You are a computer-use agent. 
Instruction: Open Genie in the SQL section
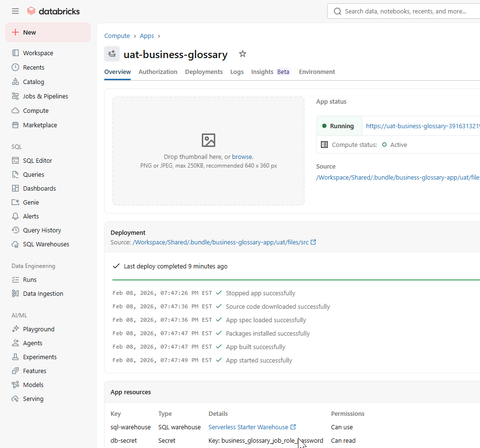click(30, 202)
